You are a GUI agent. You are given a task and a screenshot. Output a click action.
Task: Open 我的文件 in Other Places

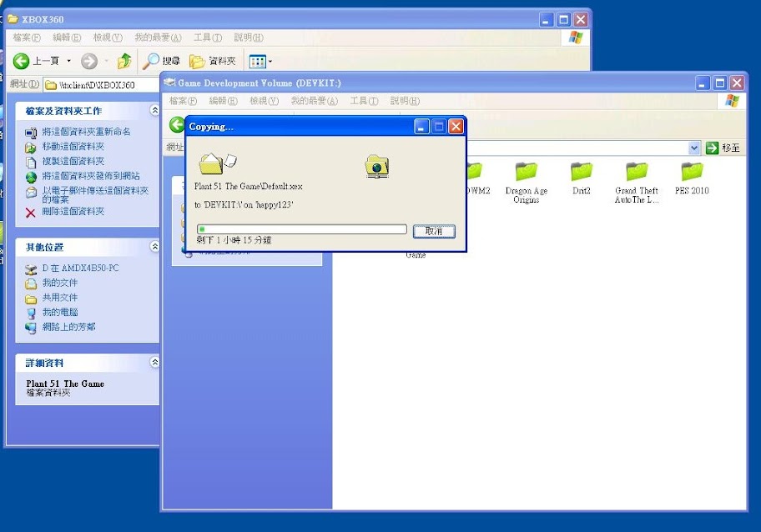(60, 283)
